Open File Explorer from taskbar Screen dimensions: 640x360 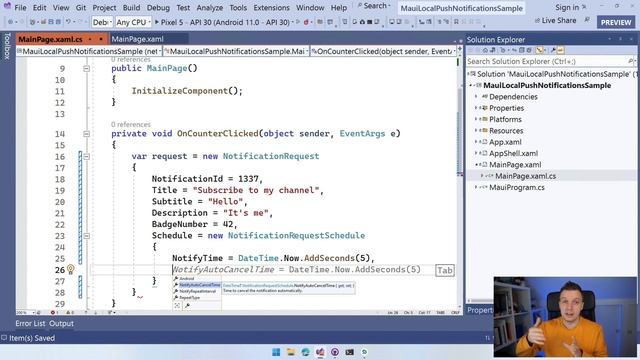291,352
